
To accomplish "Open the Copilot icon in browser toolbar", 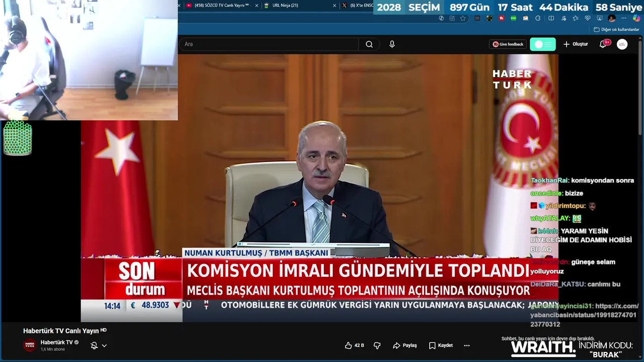I will (636, 18).
